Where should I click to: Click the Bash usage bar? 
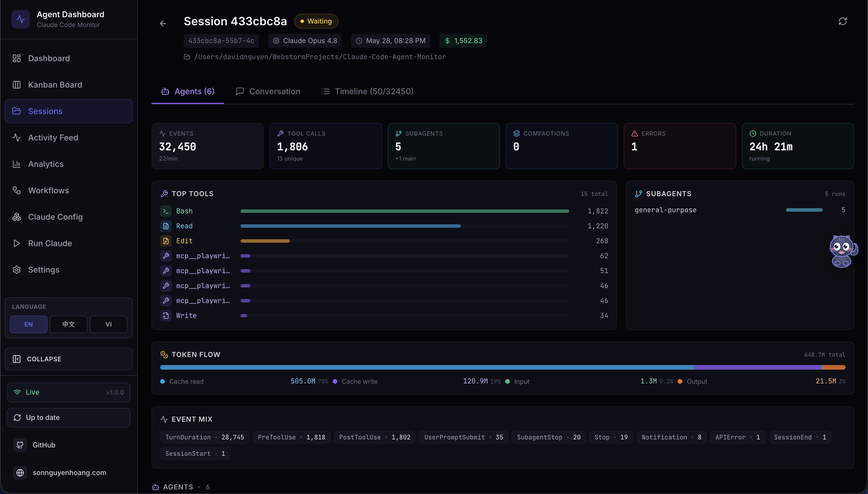coord(404,211)
